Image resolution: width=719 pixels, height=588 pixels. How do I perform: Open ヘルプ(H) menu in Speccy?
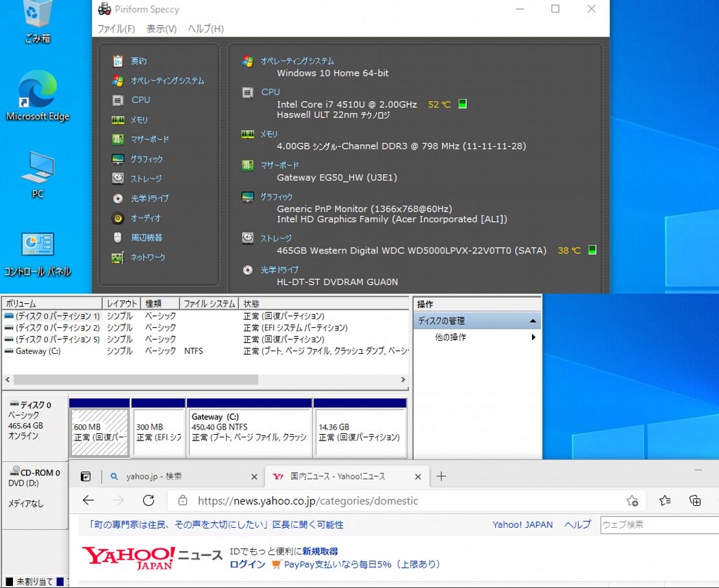coord(206,29)
